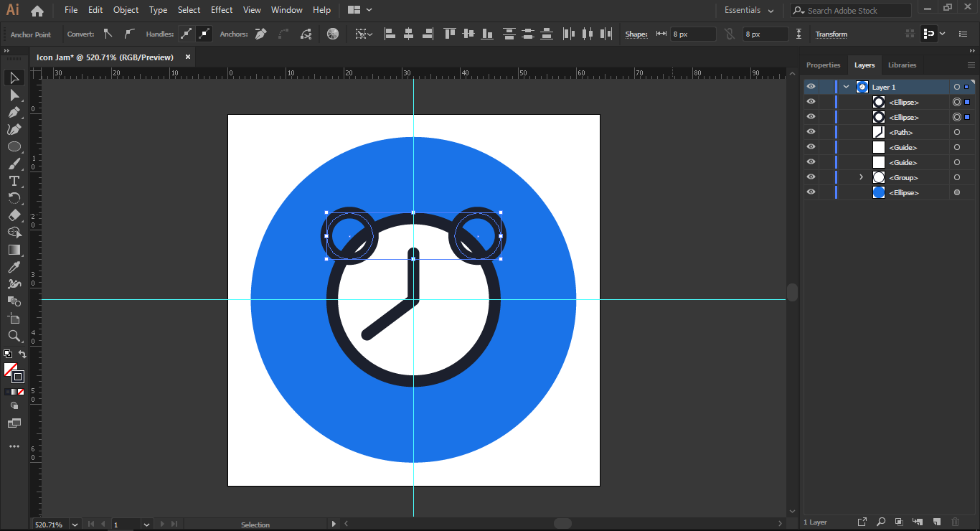The width and height of the screenshot is (980, 531).
Task: Delete selection with trash icon
Action: [955, 522]
